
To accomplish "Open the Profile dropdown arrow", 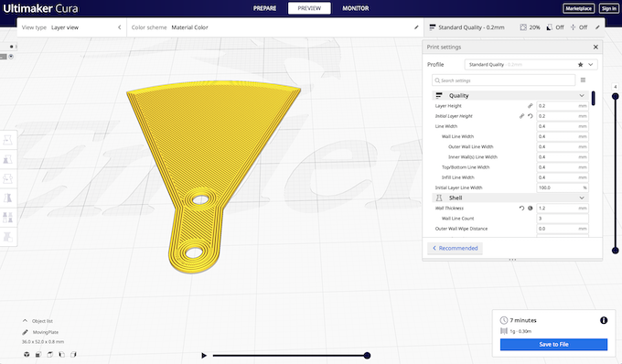I will [x=591, y=65].
